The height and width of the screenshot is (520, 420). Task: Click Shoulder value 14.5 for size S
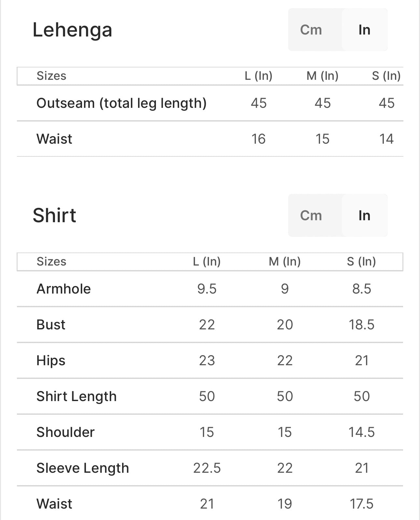point(361,432)
